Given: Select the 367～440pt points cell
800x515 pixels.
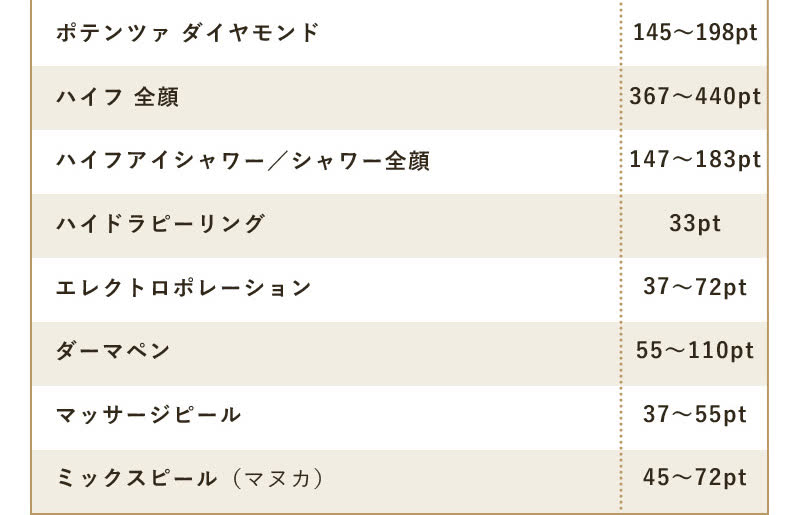Looking at the screenshot, I should coord(695,97).
